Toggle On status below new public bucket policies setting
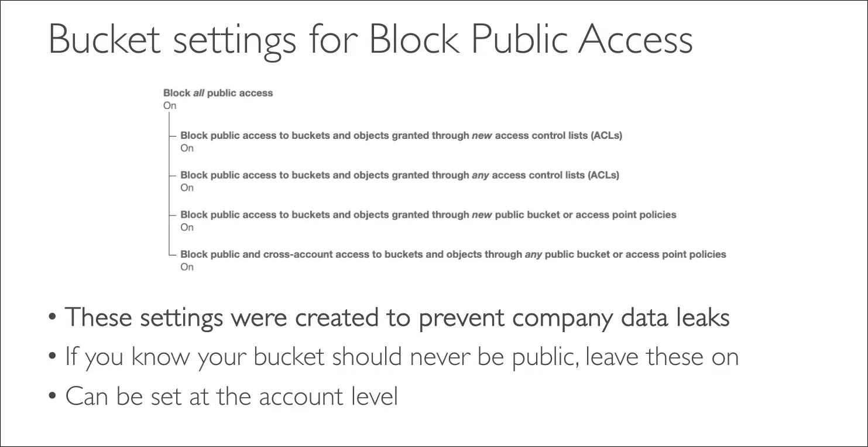Screen dimensions: 868x447 (187, 227)
